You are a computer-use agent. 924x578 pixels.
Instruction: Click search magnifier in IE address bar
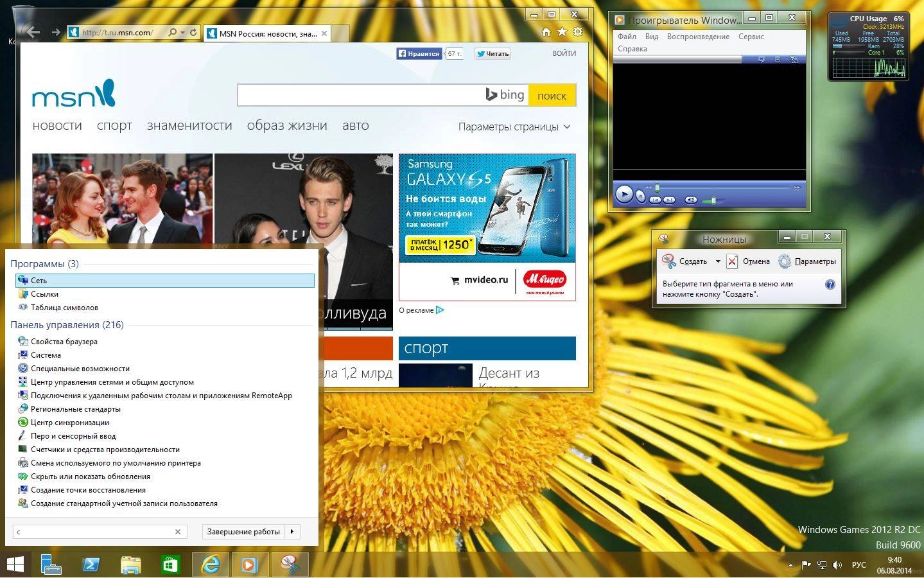tap(172, 32)
